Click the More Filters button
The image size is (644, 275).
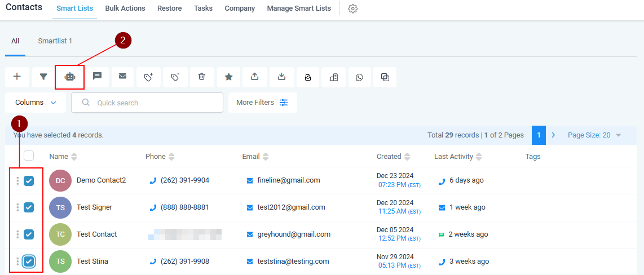pyautogui.click(x=262, y=103)
